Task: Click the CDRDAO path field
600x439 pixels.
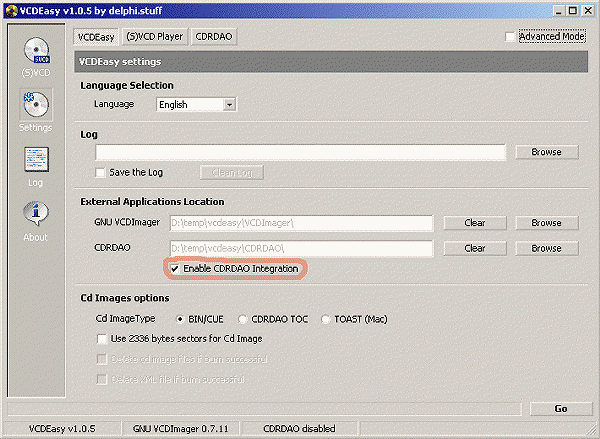Action: pos(302,248)
